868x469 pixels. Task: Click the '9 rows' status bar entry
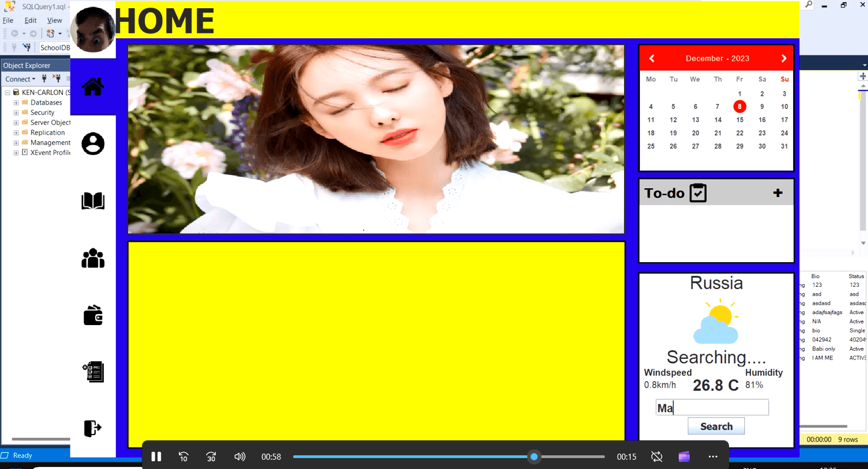[x=848, y=439]
